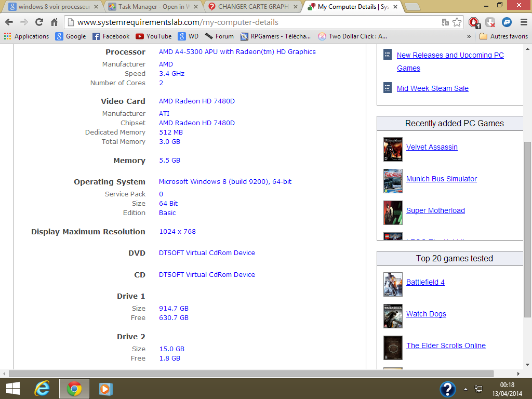The height and width of the screenshot is (399, 532).
Task: Open the Two Dollar Click bookmark
Action: 353,36
